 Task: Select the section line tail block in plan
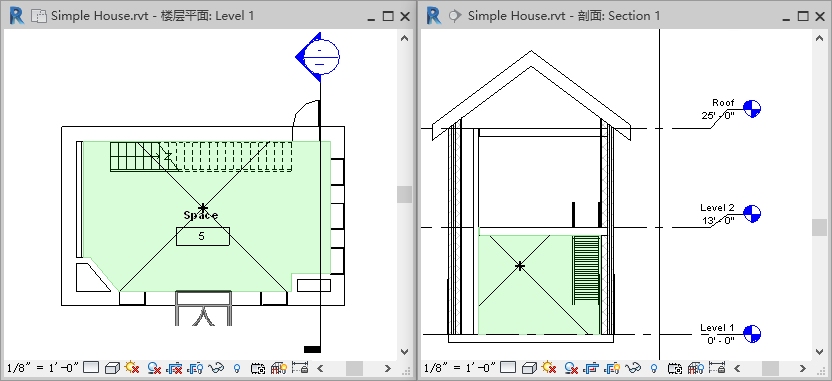(x=312, y=349)
